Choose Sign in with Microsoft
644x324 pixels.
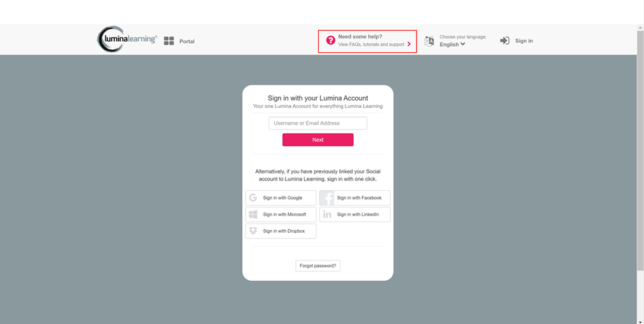point(281,215)
